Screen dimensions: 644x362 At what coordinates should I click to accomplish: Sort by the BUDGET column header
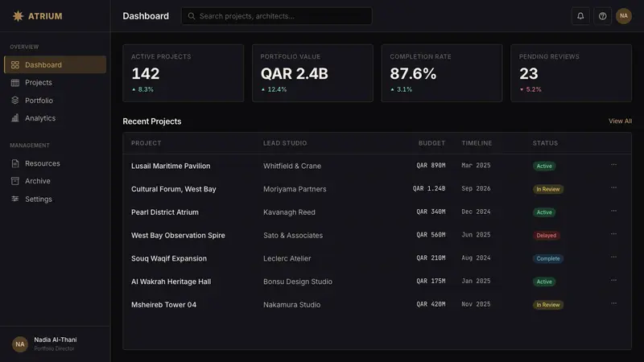(x=431, y=143)
